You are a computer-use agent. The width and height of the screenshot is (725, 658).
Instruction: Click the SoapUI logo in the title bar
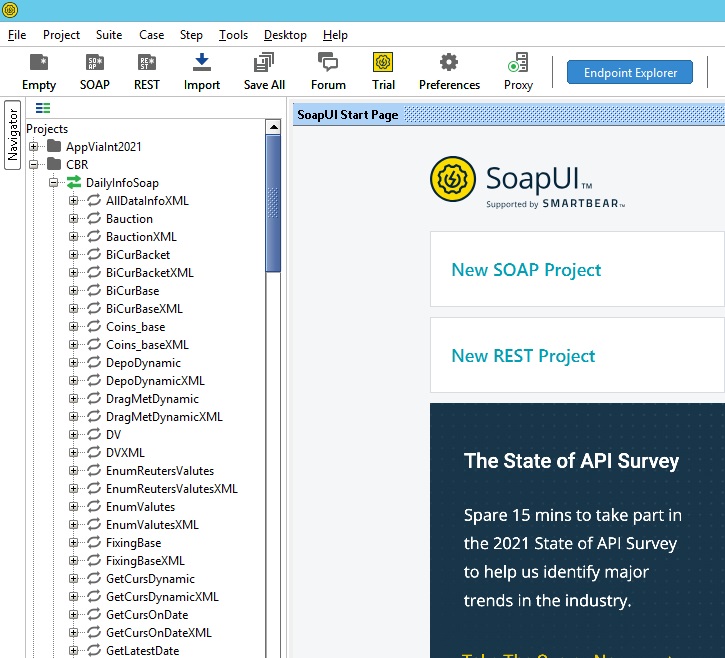(10, 10)
